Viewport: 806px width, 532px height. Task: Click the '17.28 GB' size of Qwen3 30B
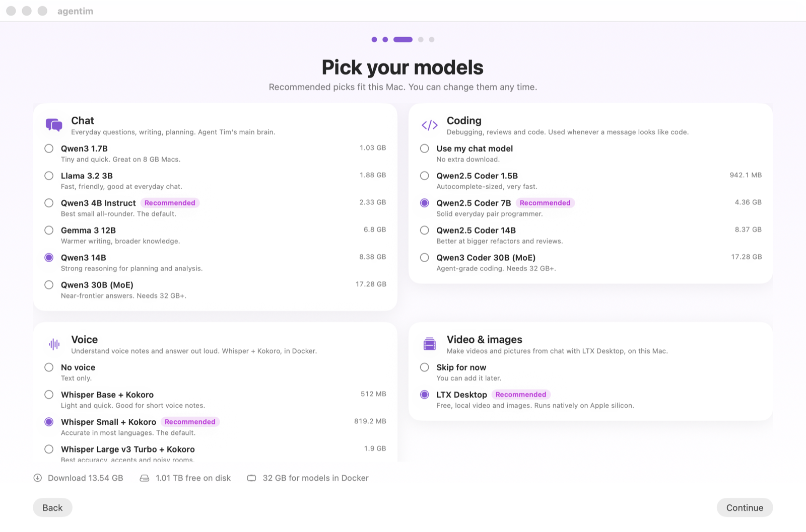tap(371, 284)
